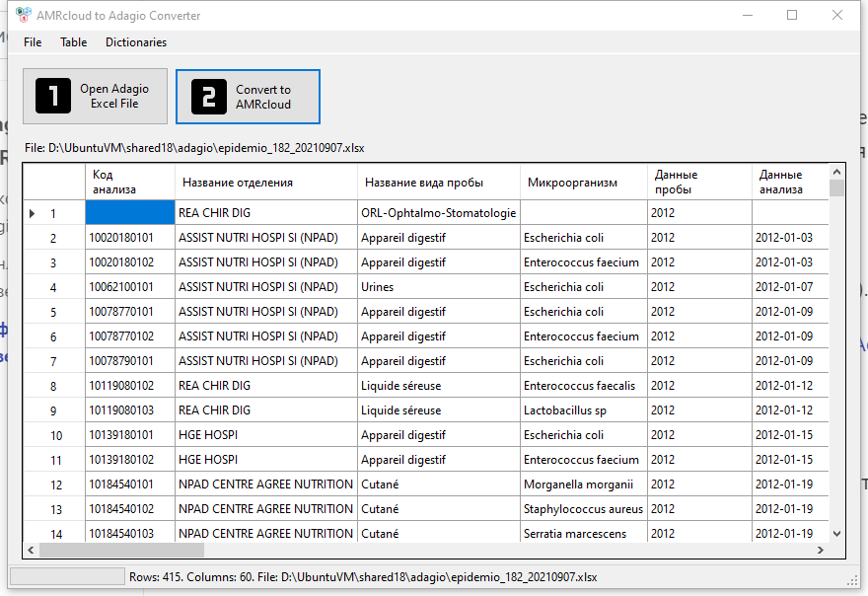Select the Данные пробы column header
Viewport: 868px width, 596px height.
(x=699, y=182)
